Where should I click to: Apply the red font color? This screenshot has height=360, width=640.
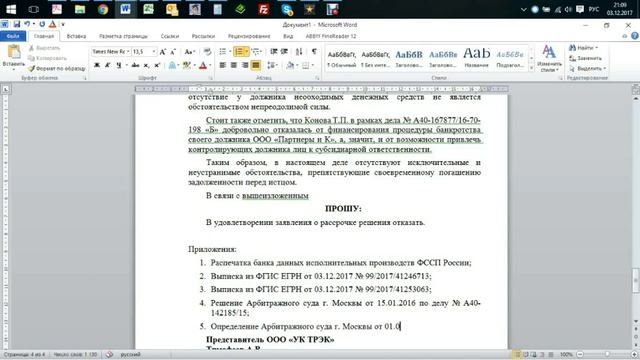(203, 65)
